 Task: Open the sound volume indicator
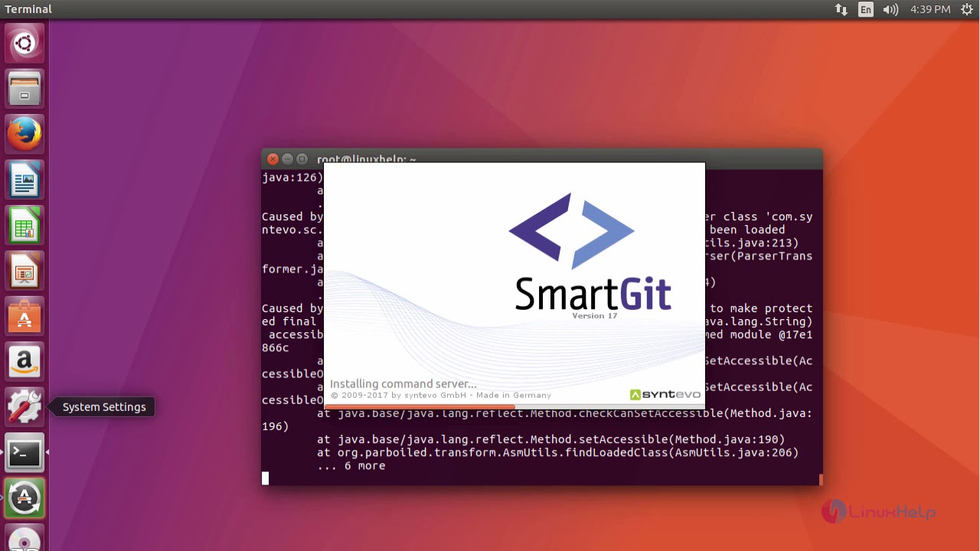890,9
